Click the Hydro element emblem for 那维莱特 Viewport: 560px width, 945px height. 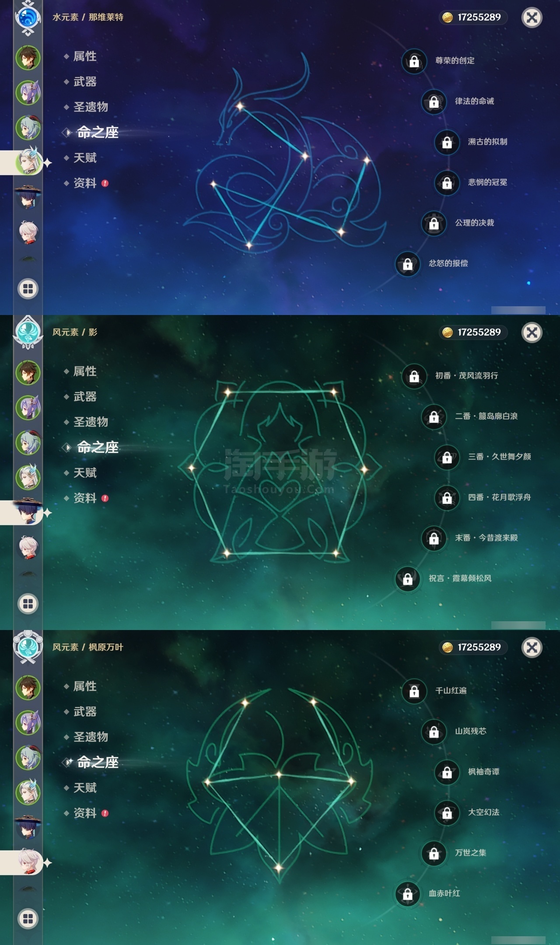pyautogui.click(x=28, y=17)
